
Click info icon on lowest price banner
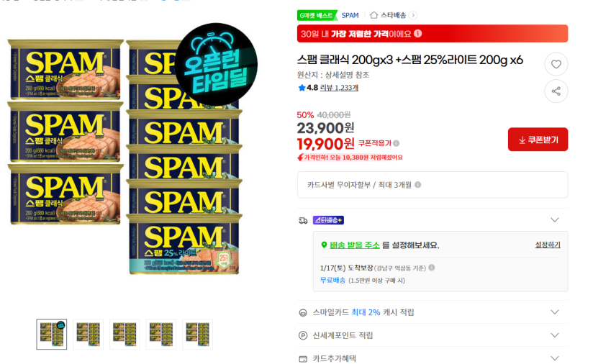click(417, 34)
